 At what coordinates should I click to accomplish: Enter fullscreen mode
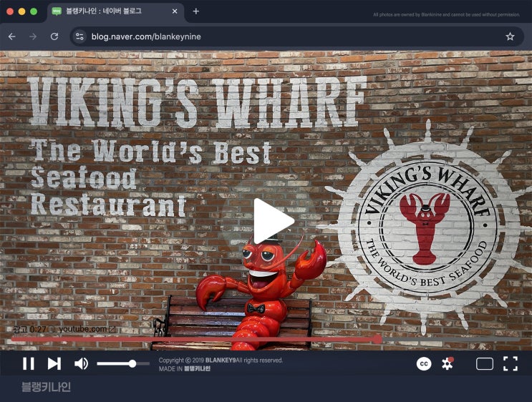point(511,363)
